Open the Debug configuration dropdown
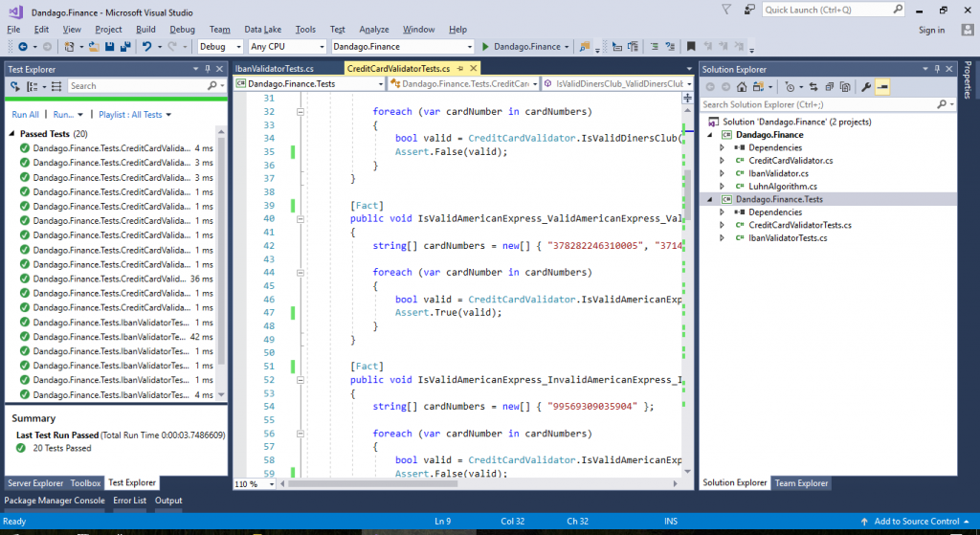980x535 pixels. click(220, 46)
